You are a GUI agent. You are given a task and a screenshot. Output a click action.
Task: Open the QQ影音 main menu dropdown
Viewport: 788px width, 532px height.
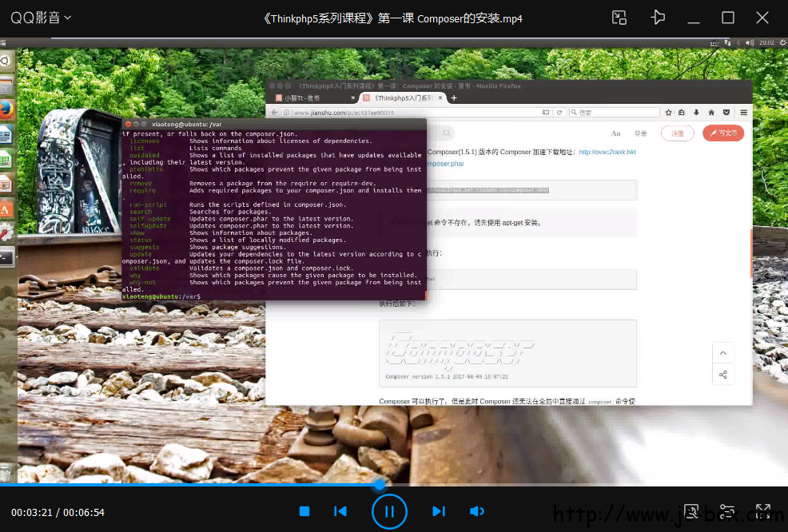(41, 18)
